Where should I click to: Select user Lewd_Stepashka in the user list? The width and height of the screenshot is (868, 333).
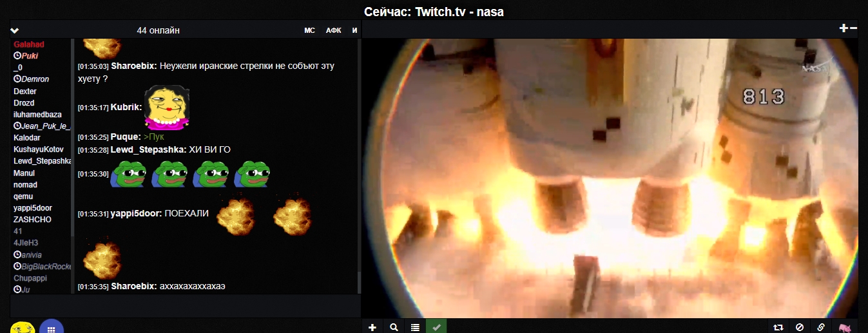click(x=42, y=161)
